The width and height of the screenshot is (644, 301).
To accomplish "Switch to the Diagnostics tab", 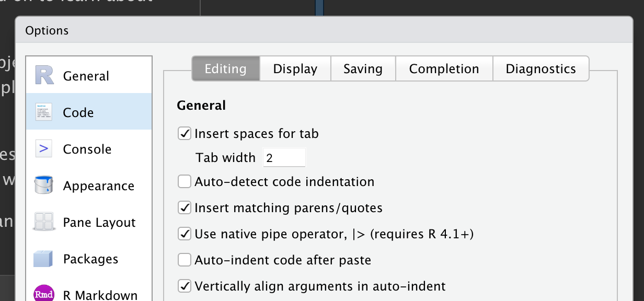I will tap(540, 68).
